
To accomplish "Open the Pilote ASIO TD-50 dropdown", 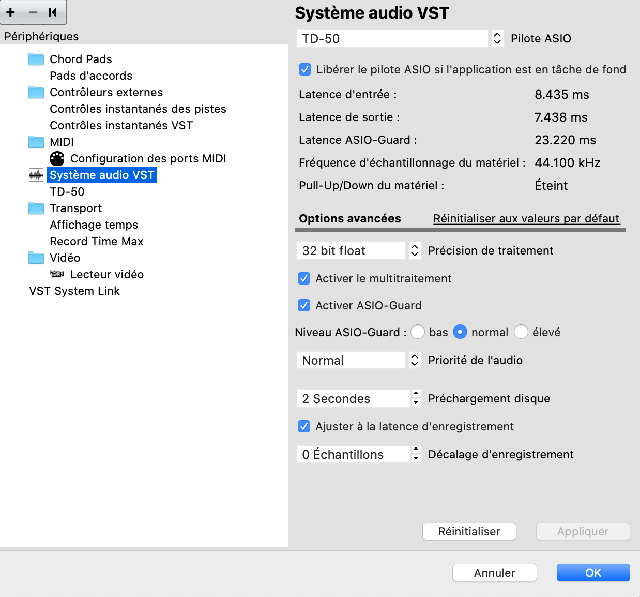I will (x=400, y=38).
